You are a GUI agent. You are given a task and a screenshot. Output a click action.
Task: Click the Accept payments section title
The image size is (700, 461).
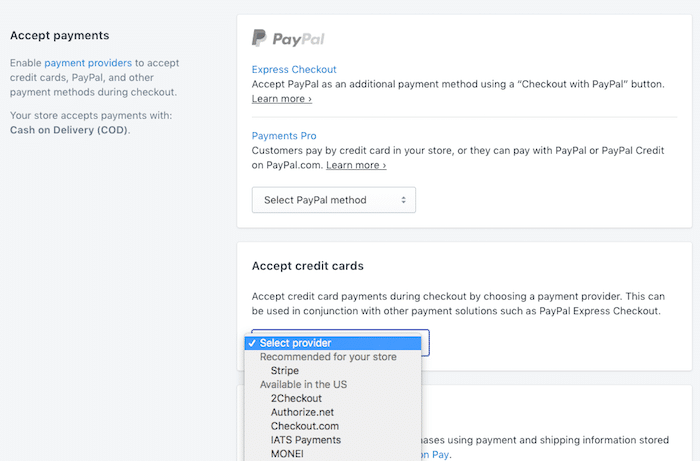pyautogui.click(x=59, y=36)
